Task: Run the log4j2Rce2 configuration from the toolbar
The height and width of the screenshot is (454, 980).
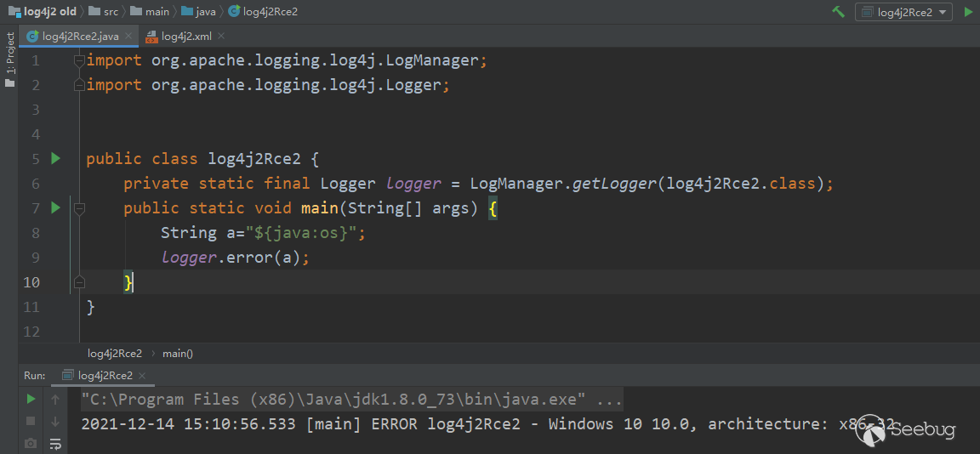Action: [x=969, y=11]
